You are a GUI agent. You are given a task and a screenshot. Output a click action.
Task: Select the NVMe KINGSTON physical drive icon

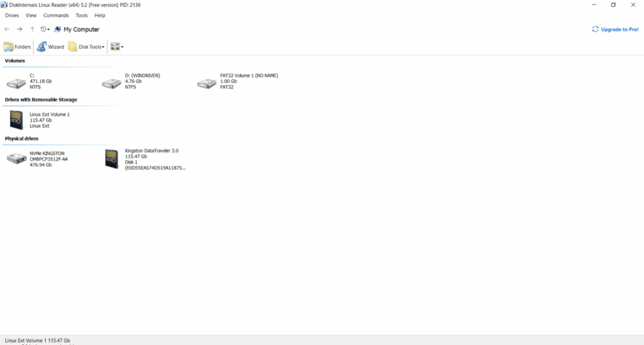(16, 158)
